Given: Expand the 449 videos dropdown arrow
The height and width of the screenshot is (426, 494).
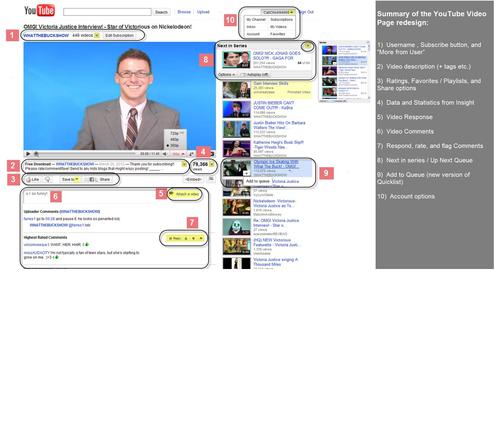Looking at the screenshot, I should pos(97,35).
